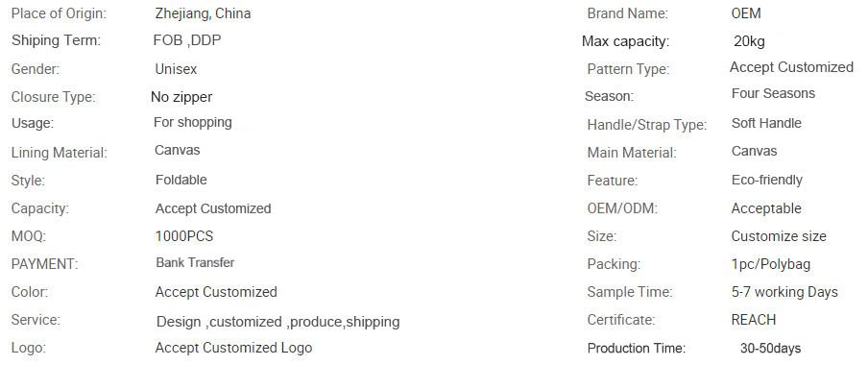Screen dimensions: 868x365
Task: Click the 'REACH' certificate value
Action: (x=754, y=320)
